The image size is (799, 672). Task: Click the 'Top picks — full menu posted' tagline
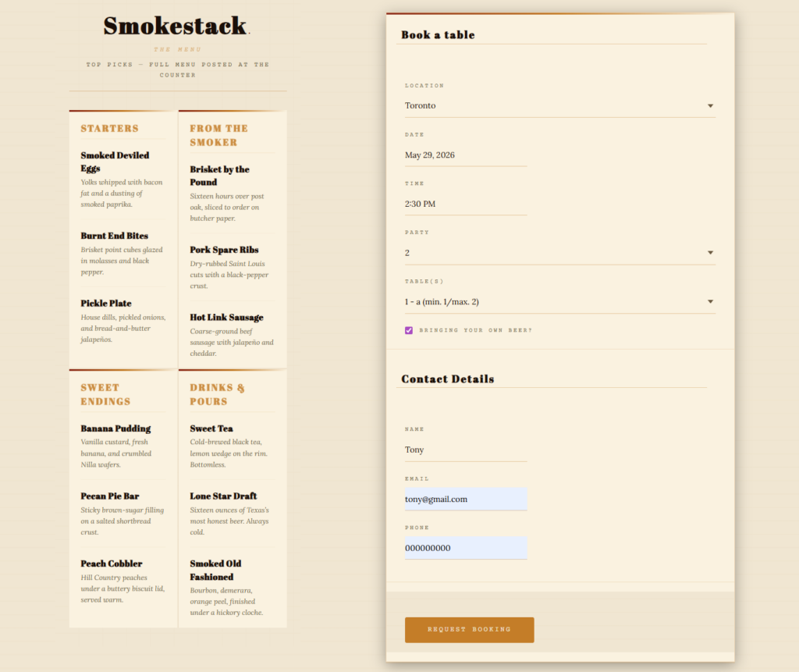[178, 69]
